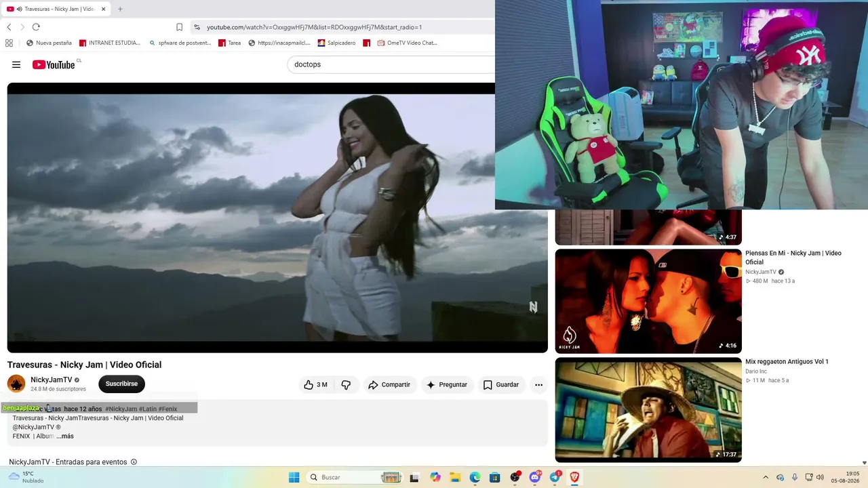Show info about Entradas para eventos

134,462
